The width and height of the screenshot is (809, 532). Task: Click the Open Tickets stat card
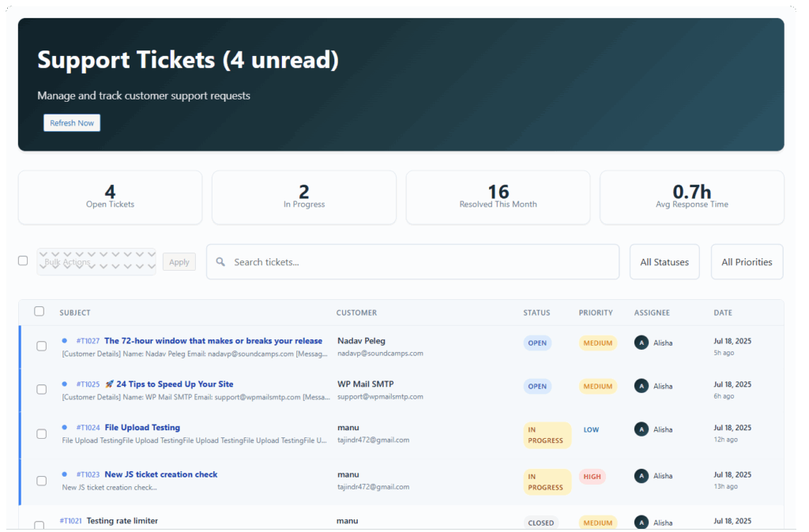[x=111, y=197]
